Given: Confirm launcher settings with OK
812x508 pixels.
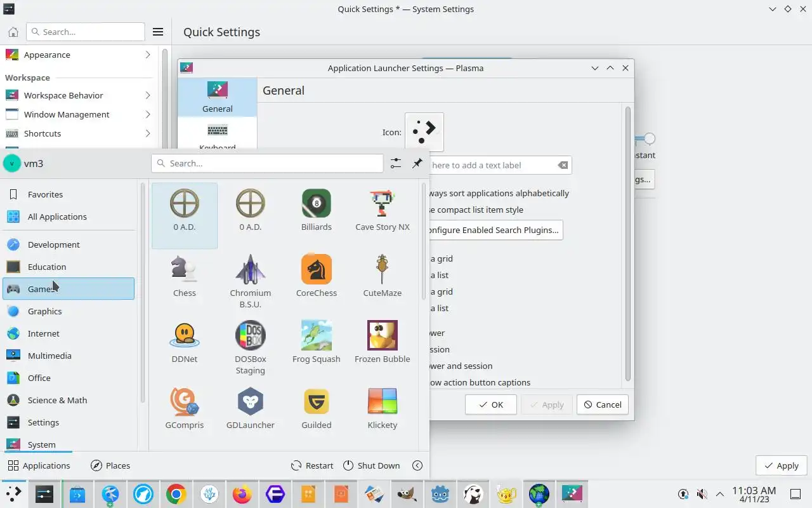Looking at the screenshot, I should [x=491, y=404].
